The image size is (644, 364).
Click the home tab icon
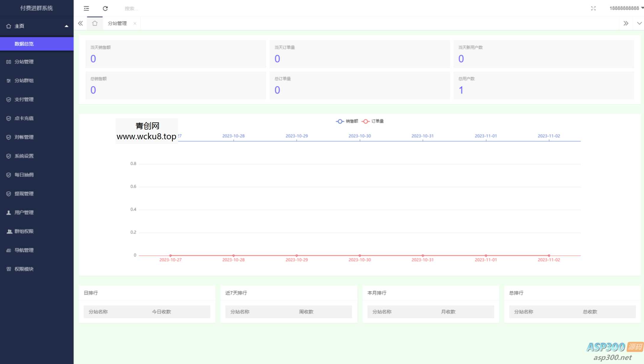coord(95,23)
